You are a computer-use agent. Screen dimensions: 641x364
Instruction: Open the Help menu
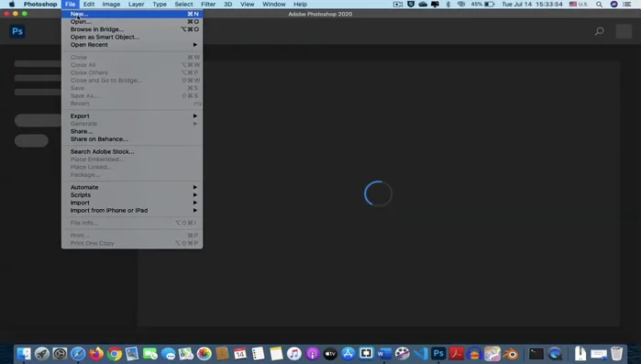pos(300,4)
